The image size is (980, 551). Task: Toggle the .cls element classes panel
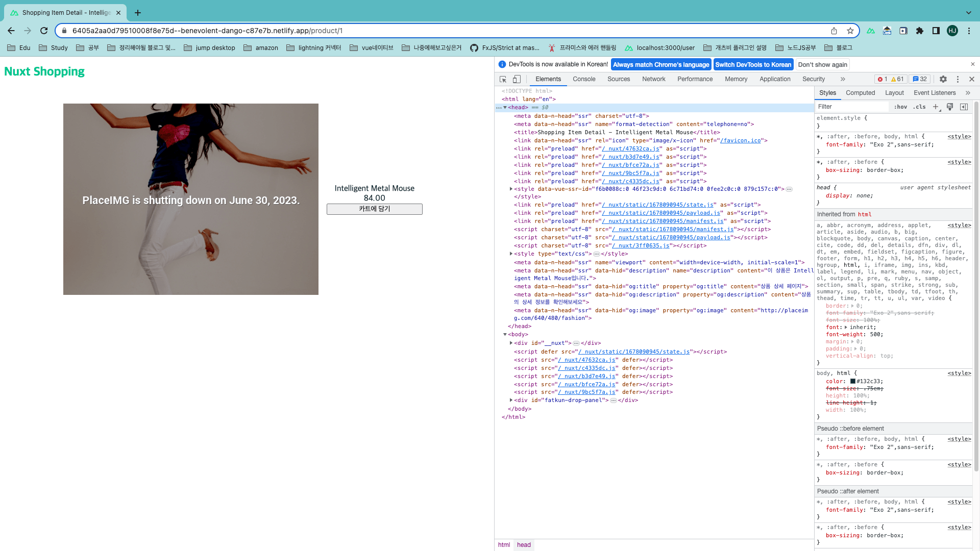click(x=919, y=107)
